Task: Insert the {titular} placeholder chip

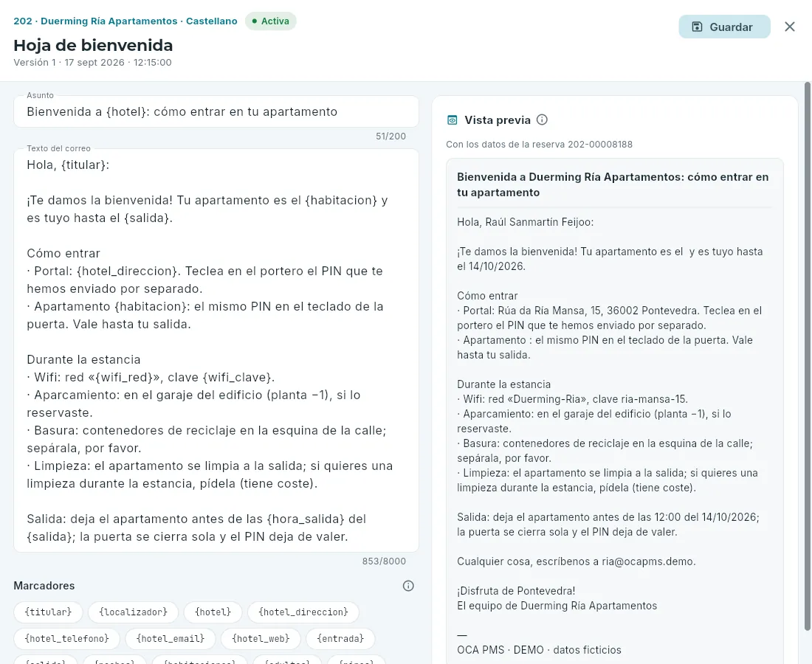Action: 48,612
